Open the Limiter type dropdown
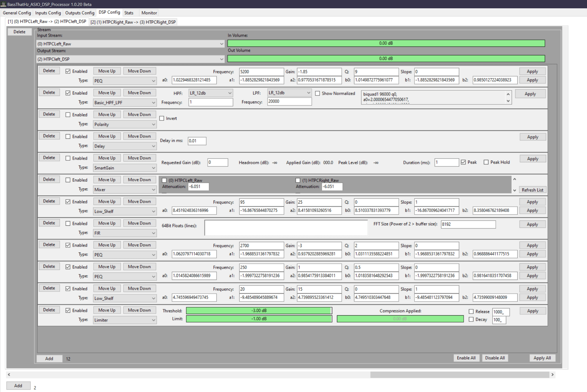The width and height of the screenshot is (587, 392). (125, 320)
